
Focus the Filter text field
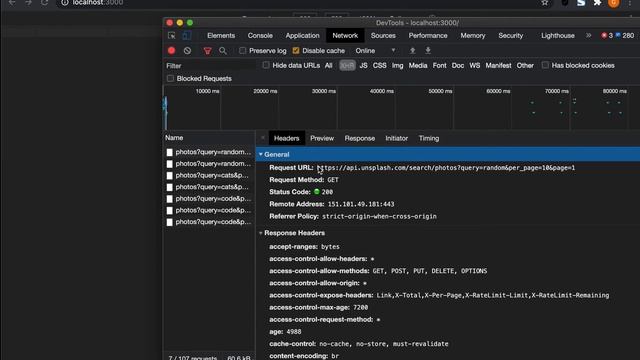coord(210,66)
